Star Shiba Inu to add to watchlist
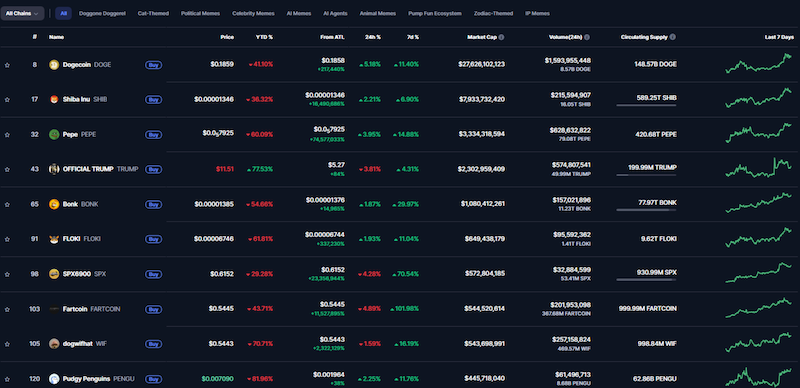The height and width of the screenshot is (388, 800). [x=7, y=100]
